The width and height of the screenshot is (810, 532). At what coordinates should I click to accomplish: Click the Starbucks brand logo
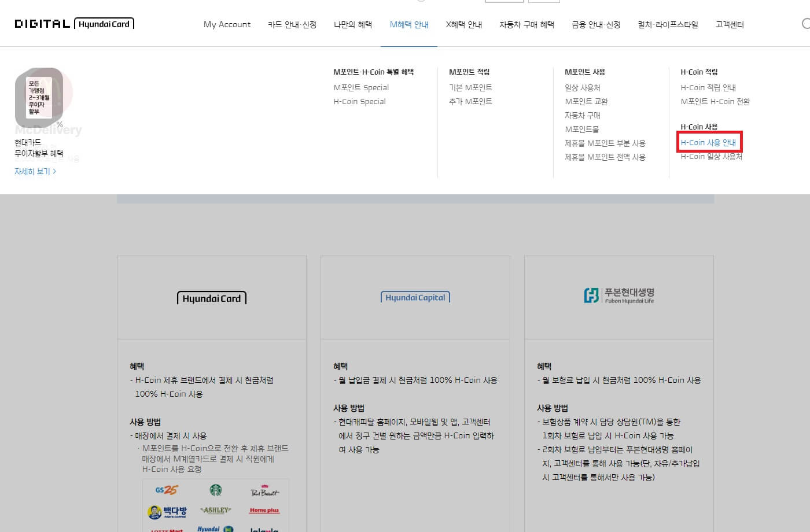click(216, 490)
